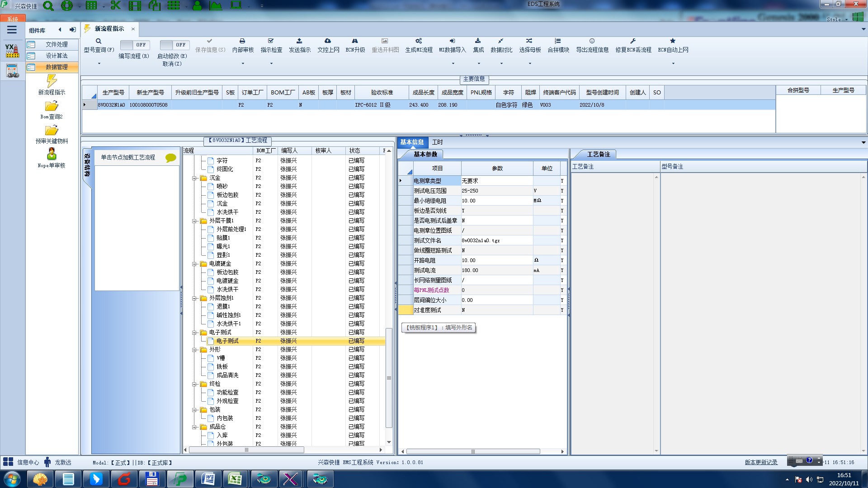
Task: Click the Windows Start button
Action: click(11, 479)
